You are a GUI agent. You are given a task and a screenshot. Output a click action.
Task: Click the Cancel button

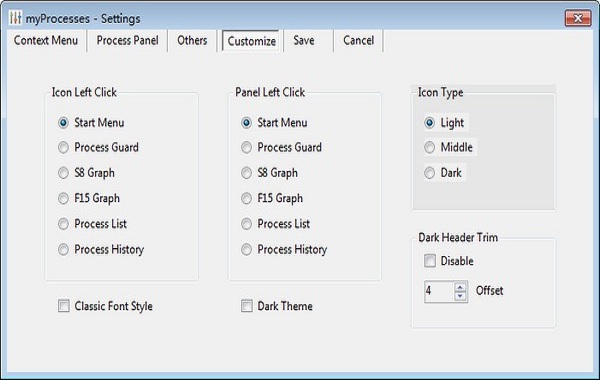359,41
